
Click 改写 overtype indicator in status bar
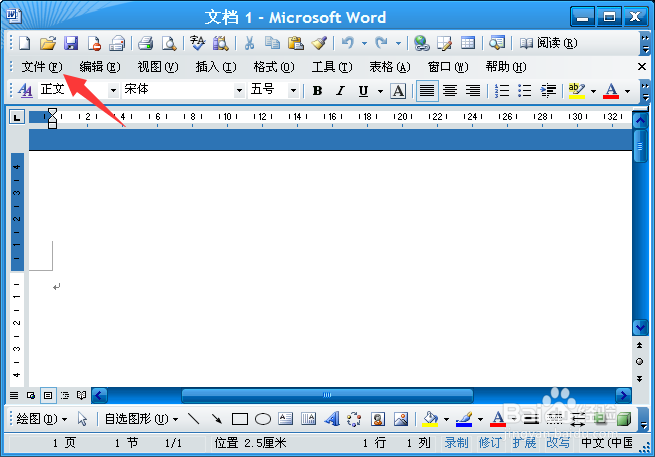558,443
